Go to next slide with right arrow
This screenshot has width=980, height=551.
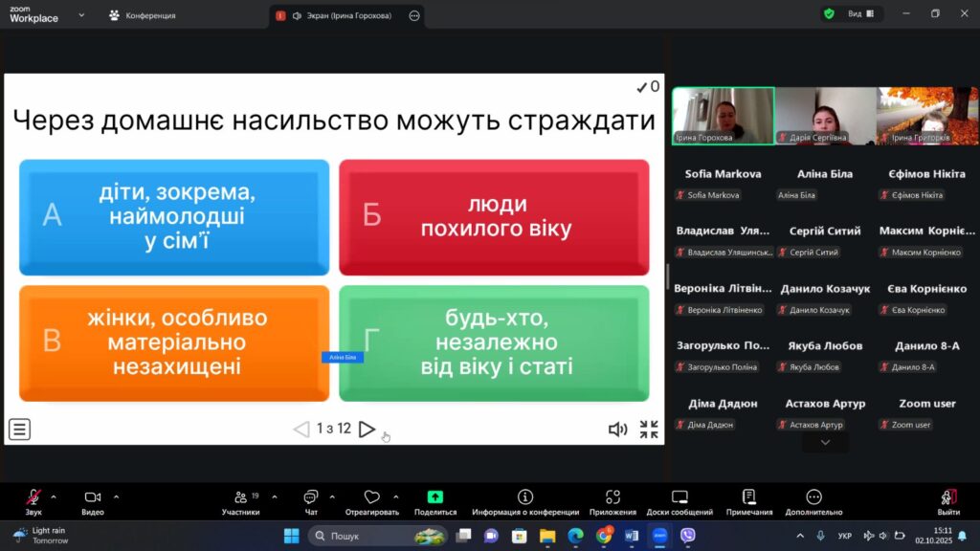tap(367, 430)
